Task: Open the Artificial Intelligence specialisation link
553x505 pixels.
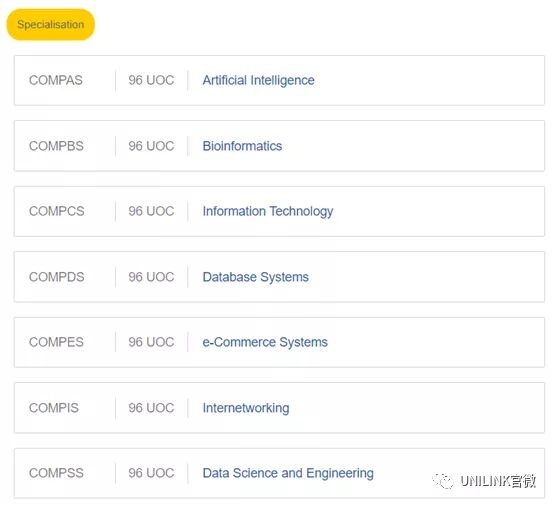Action: [258, 80]
